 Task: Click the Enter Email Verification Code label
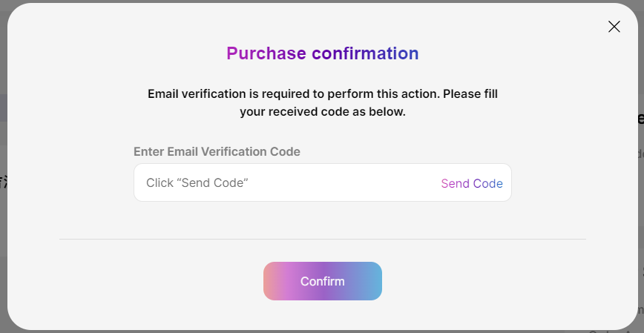click(x=217, y=151)
